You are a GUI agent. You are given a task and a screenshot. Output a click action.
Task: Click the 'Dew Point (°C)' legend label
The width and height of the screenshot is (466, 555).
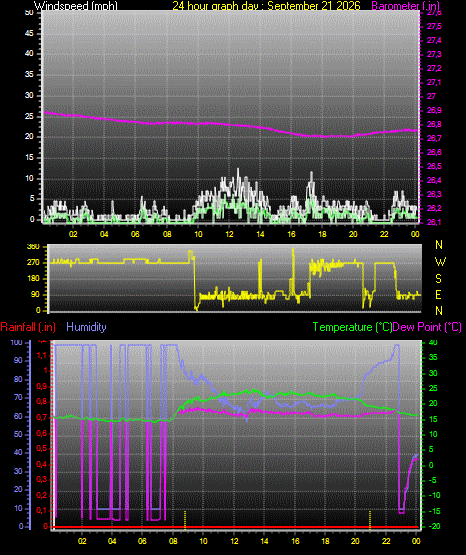point(427,327)
